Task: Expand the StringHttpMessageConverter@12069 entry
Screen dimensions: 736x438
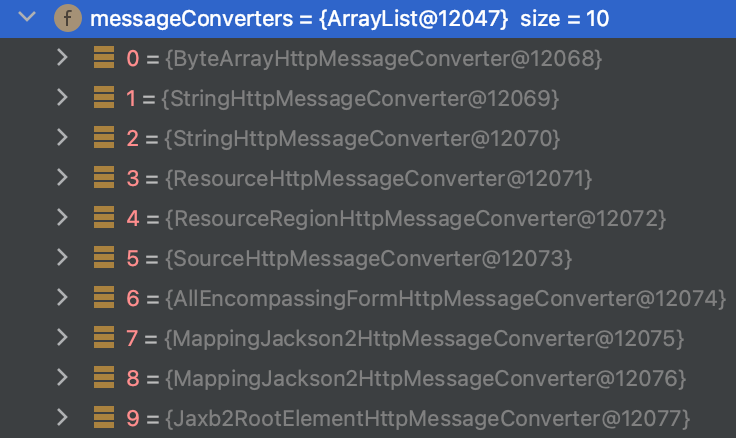Action: (x=62, y=98)
